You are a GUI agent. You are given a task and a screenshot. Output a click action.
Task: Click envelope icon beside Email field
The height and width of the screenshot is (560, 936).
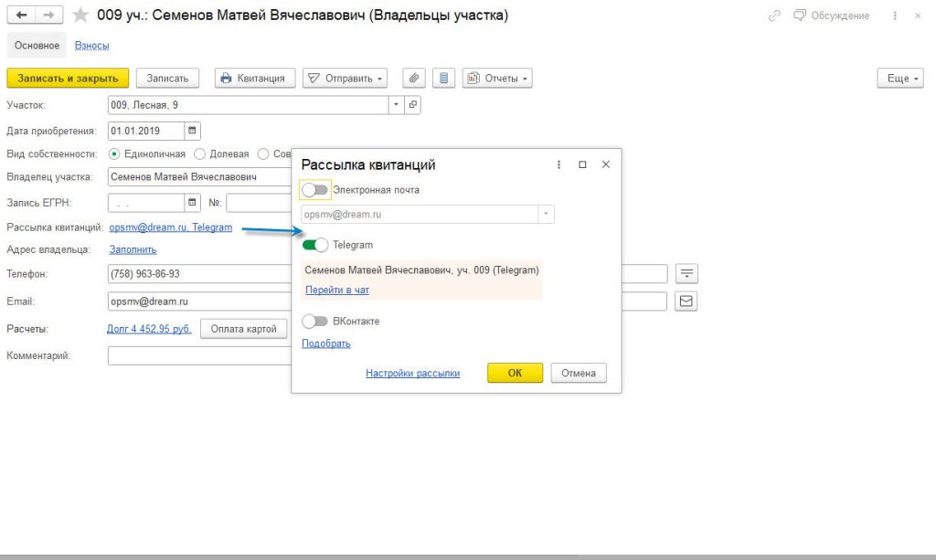(x=686, y=301)
